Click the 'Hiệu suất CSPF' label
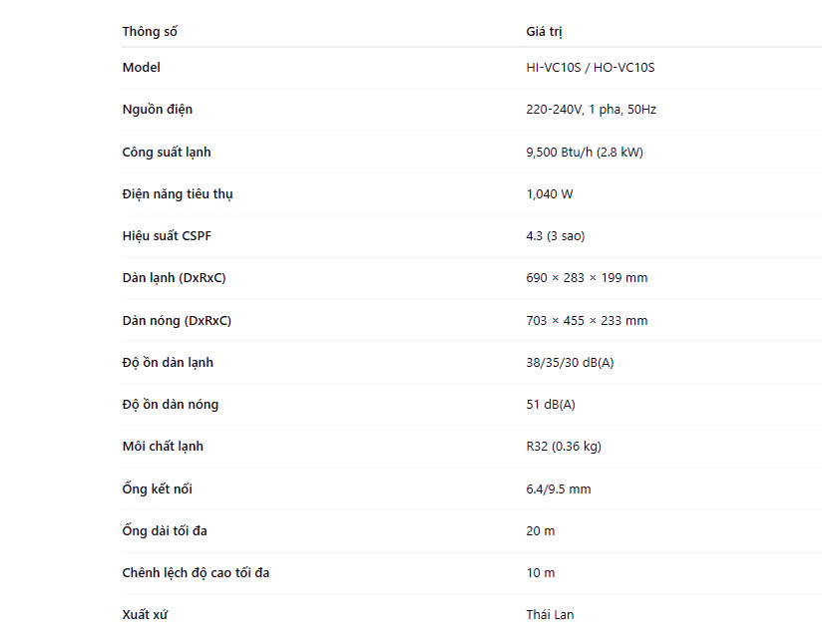This screenshot has height=644, width=822. tap(167, 236)
